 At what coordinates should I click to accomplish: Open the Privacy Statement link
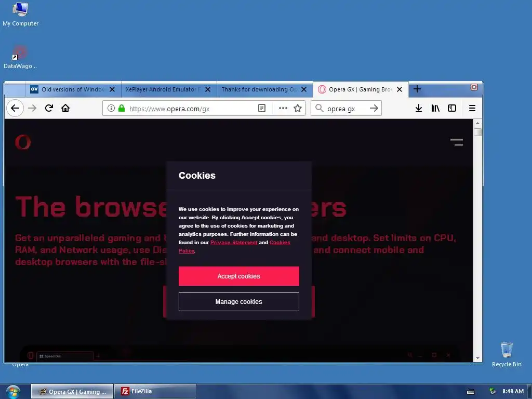point(234,242)
